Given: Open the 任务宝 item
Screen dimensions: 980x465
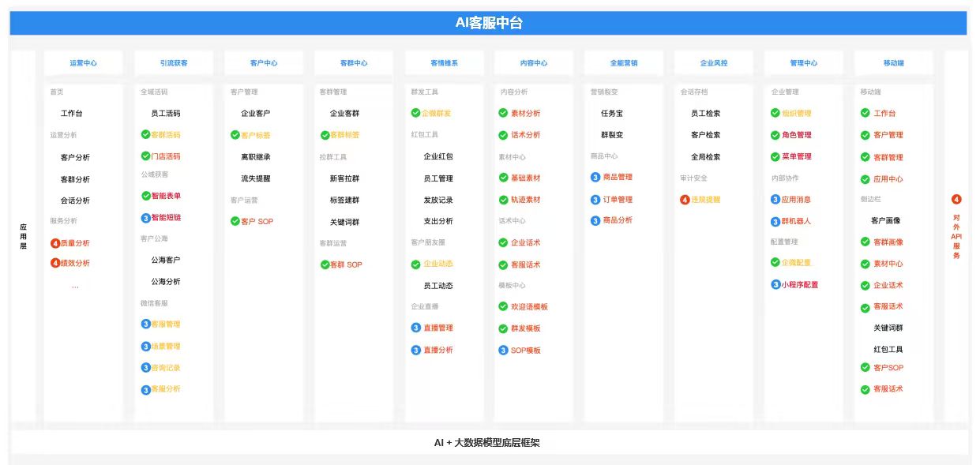Looking at the screenshot, I should point(612,114).
